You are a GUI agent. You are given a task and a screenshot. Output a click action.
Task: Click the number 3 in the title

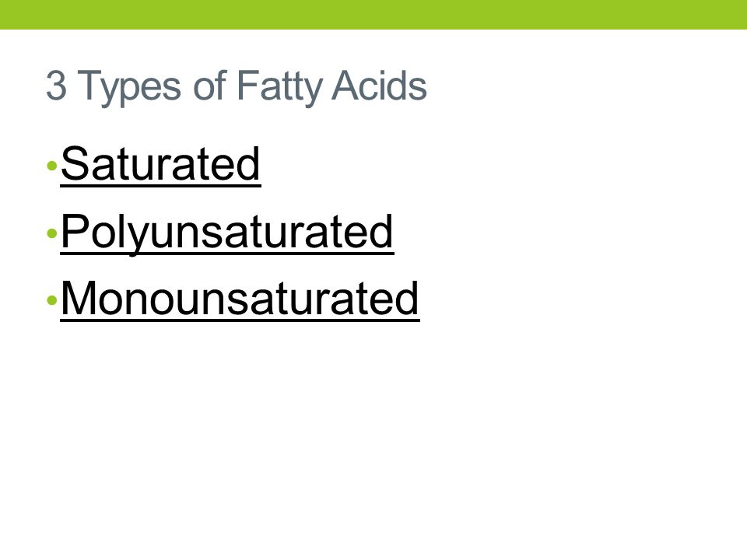click(56, 86)
